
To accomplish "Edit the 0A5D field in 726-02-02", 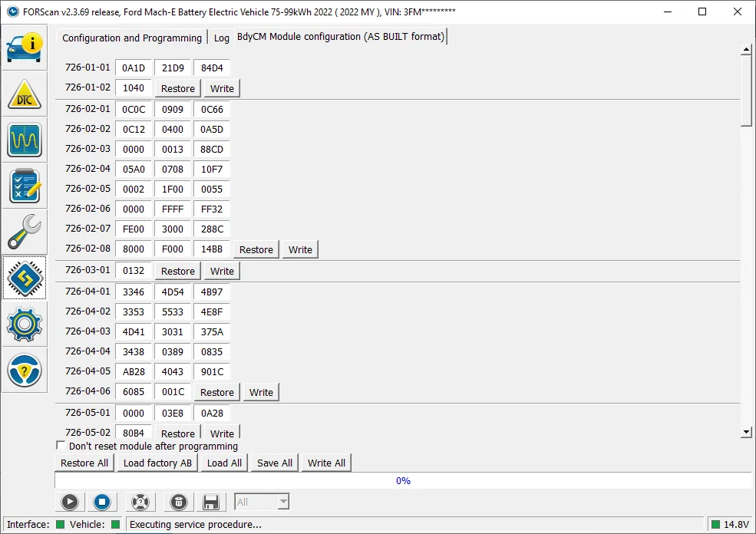I will (212, 129).
